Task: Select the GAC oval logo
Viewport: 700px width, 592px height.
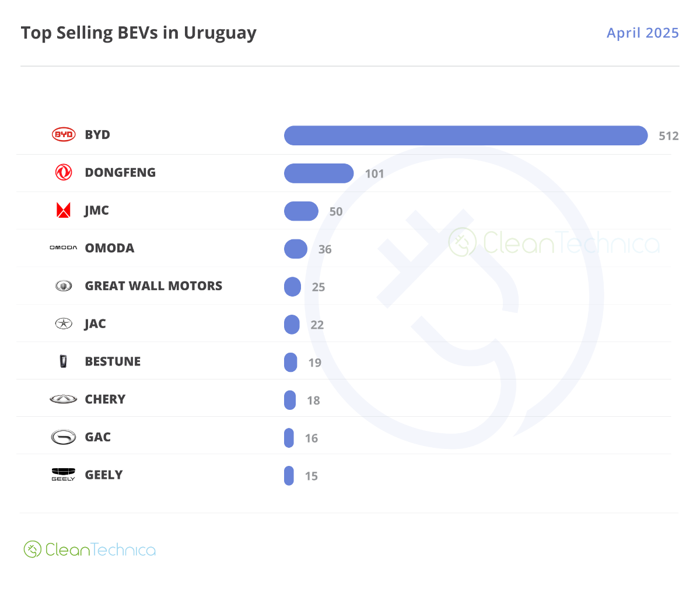Action: (64, 437)
